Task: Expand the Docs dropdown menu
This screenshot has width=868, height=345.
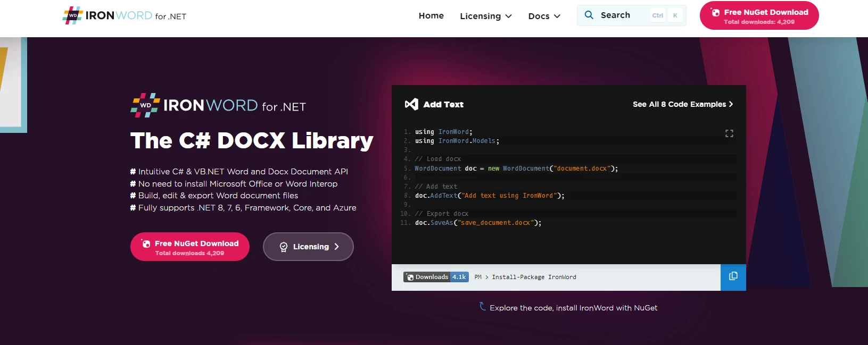Action: click(x=544, y=16)
